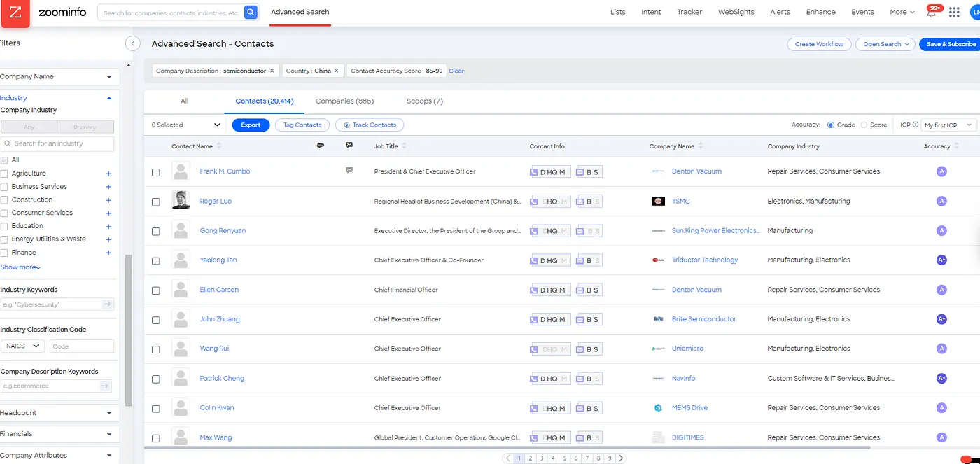Click the A+ accuracy badge for Yaolong Tan
The width and height of the screenshot is (980, 464).
[941, 260]
